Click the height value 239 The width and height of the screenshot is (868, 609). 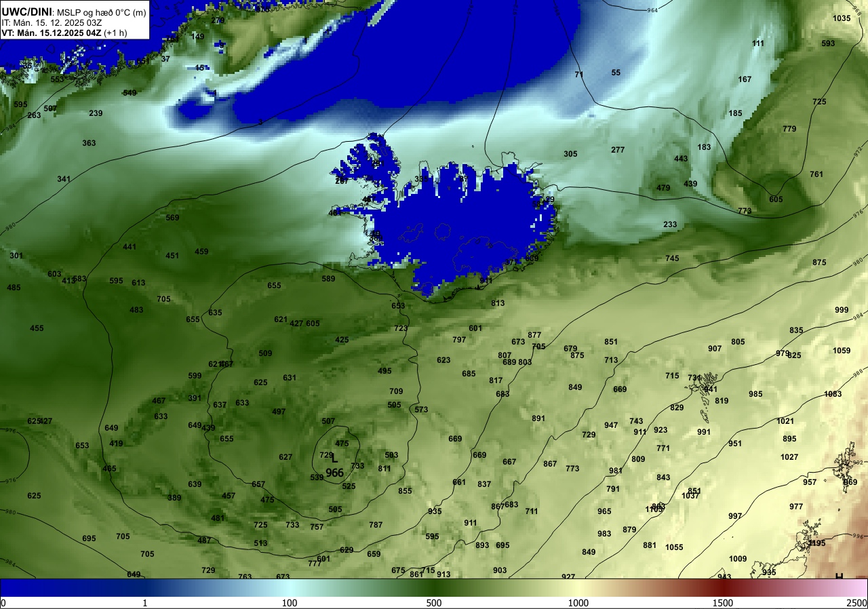pos(96,113)
